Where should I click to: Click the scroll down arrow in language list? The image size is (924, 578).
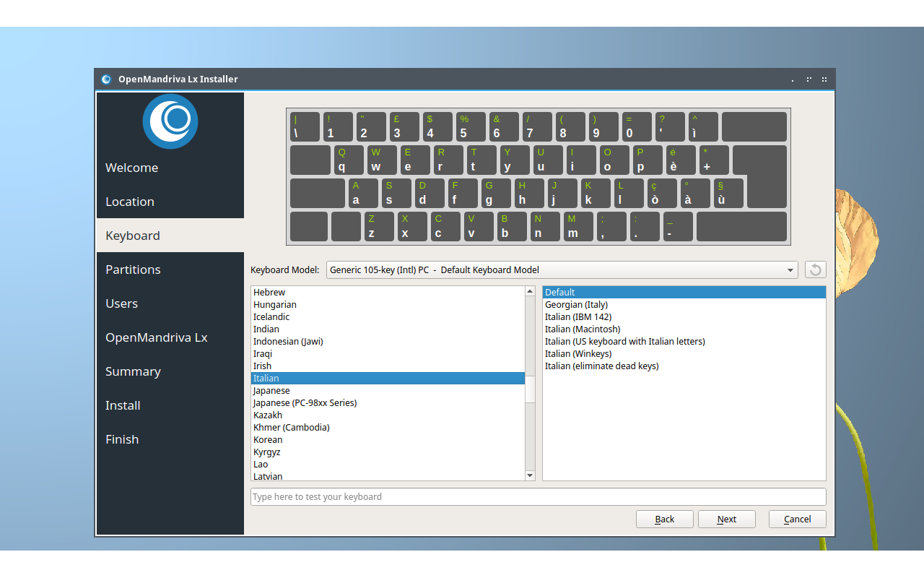tap(530, 475)
